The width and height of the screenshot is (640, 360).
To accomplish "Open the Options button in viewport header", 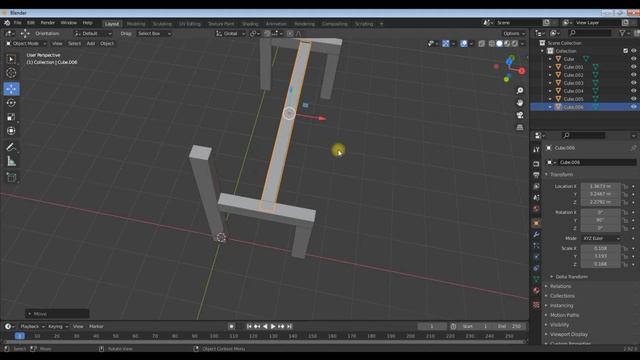I will (x=514, y=33).
